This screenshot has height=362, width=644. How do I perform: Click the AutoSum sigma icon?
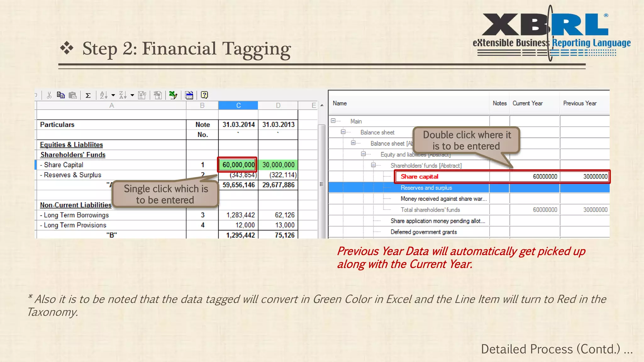coord(88,95)
